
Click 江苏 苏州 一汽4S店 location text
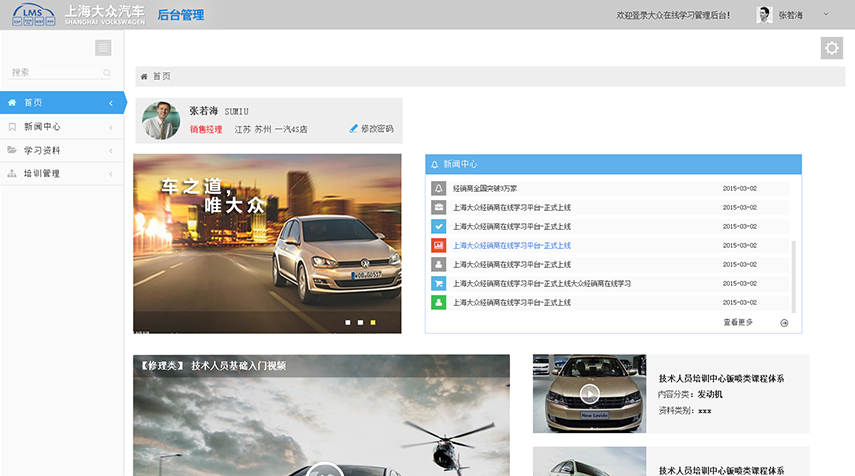[270, 129]
